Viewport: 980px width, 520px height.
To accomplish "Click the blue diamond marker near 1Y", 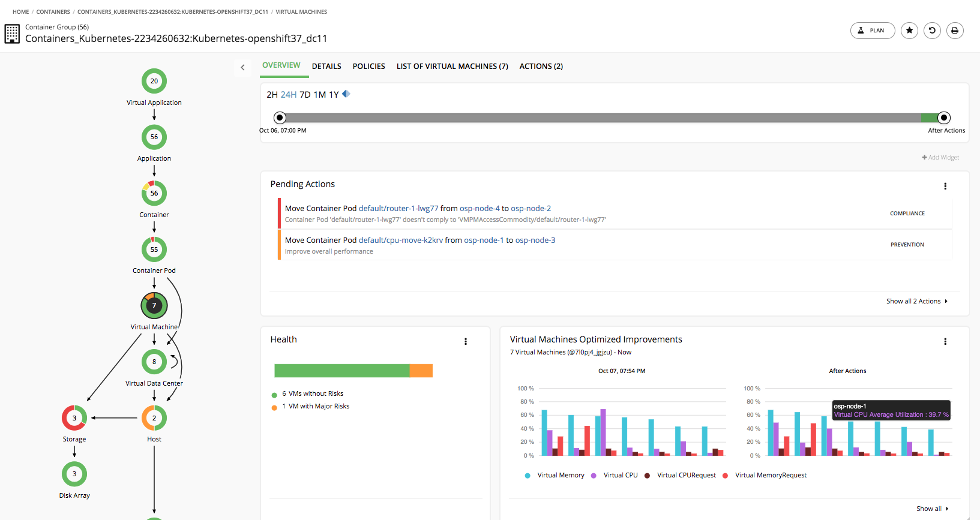I will pos(346,94).
